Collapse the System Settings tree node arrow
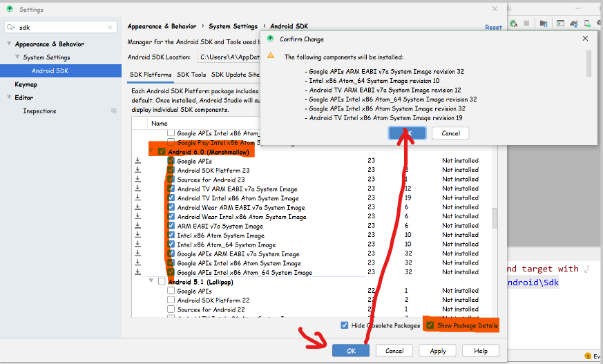This screenshot has height=364, width=603. click(x=17, y=57)
